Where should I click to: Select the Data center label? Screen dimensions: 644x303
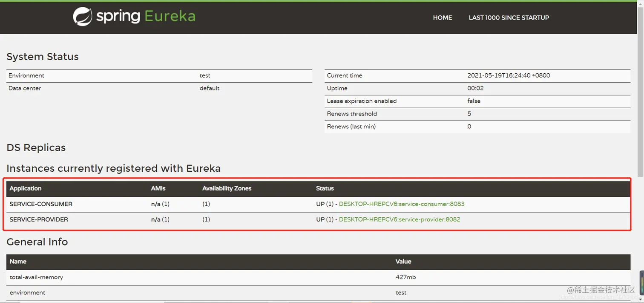pyautogui.click(x=25, y=88)
